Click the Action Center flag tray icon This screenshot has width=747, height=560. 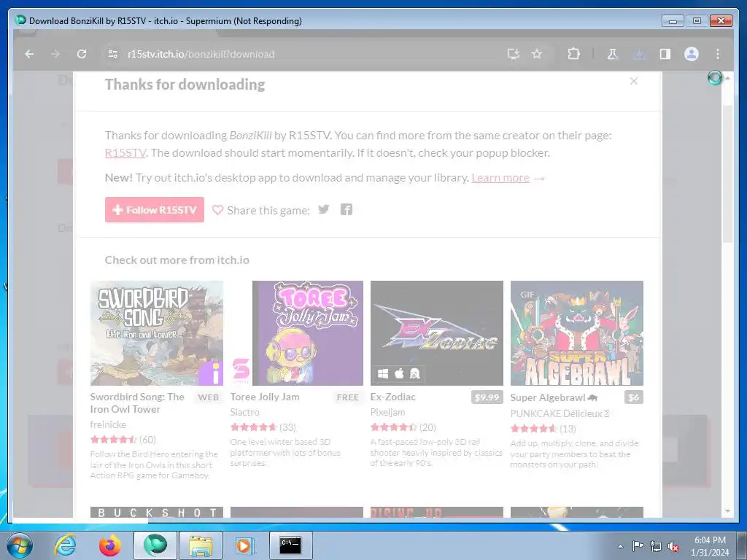coord(638,546)
